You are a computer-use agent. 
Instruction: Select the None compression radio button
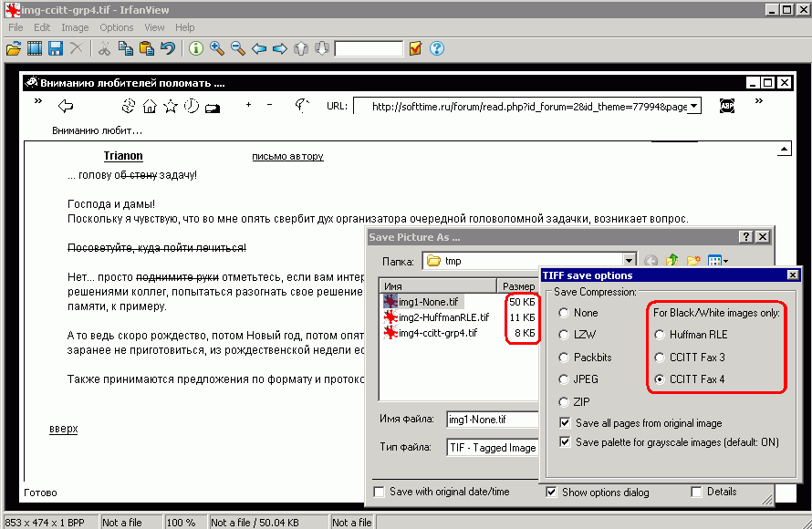point(564,313)
